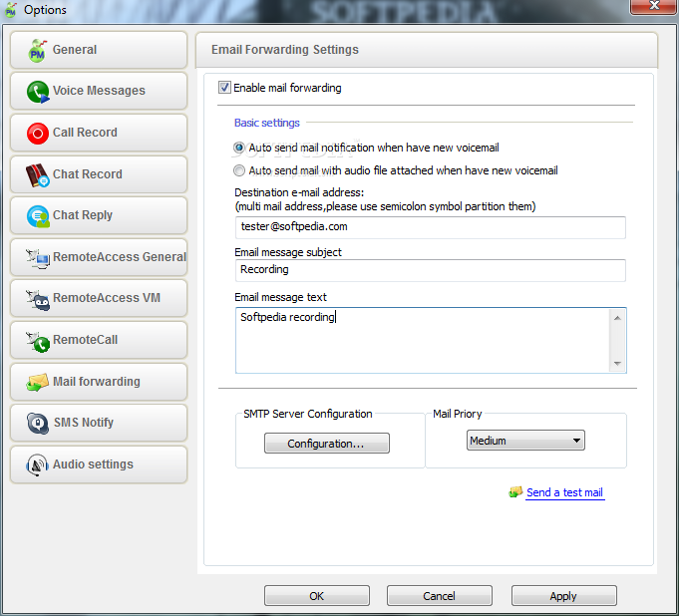Toggle Enable mail forwarding checkbox
The image size is (679, 616).
pos(224,88)
